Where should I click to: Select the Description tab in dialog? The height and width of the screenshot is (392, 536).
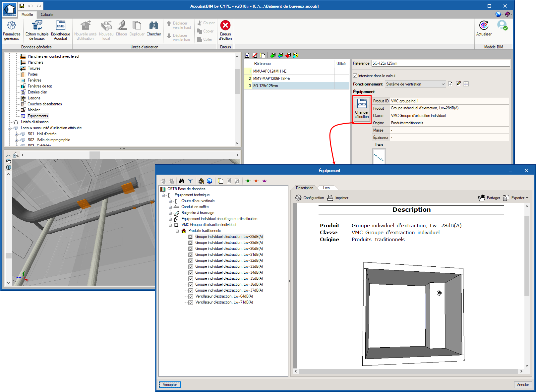click(304, 188)
